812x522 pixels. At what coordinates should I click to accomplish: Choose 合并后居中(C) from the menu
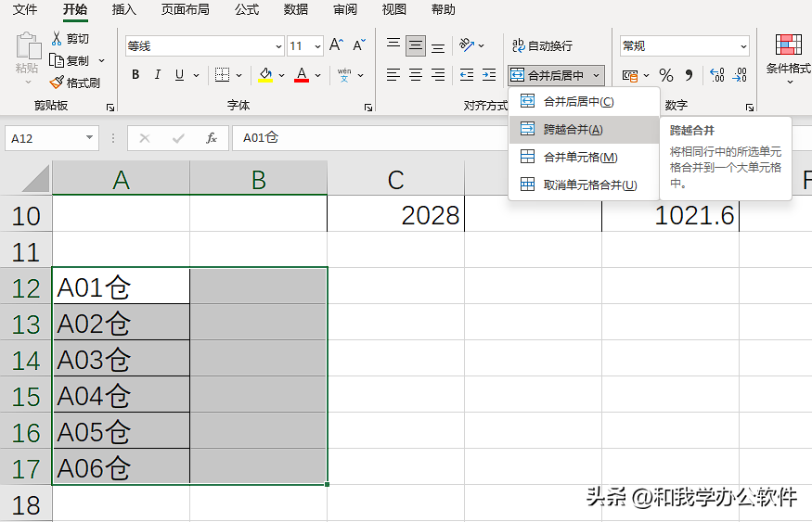click(584, 101)
